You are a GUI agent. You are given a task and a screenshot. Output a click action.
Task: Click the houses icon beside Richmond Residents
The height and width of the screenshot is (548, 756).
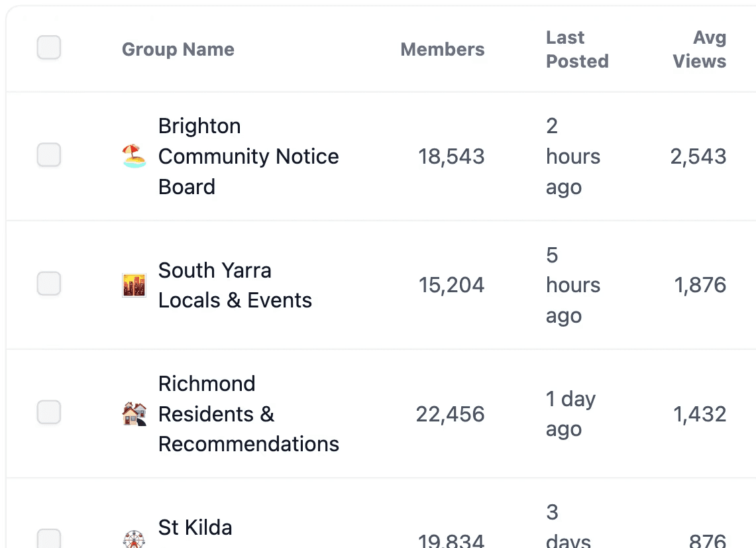(134, 414)
